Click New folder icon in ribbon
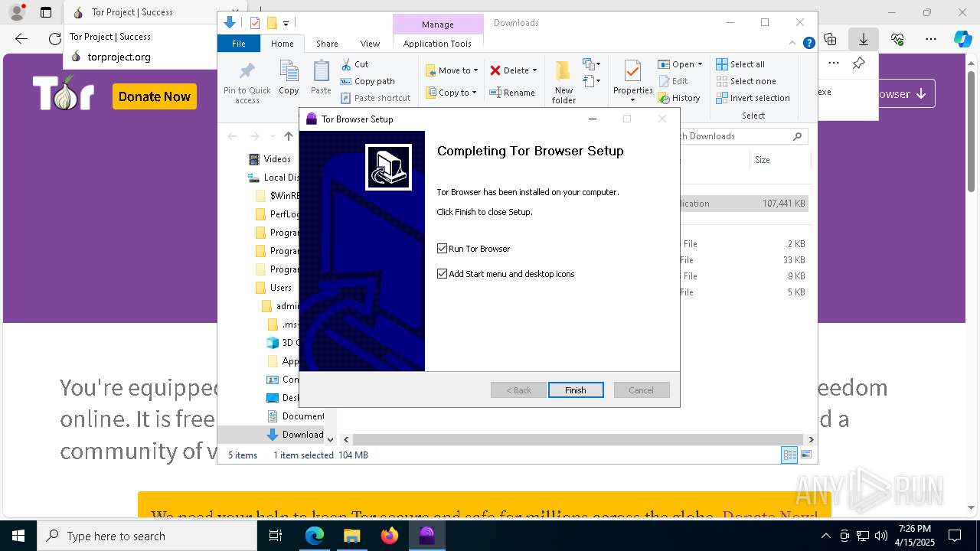The image size is (980, 551). point(563,83)
